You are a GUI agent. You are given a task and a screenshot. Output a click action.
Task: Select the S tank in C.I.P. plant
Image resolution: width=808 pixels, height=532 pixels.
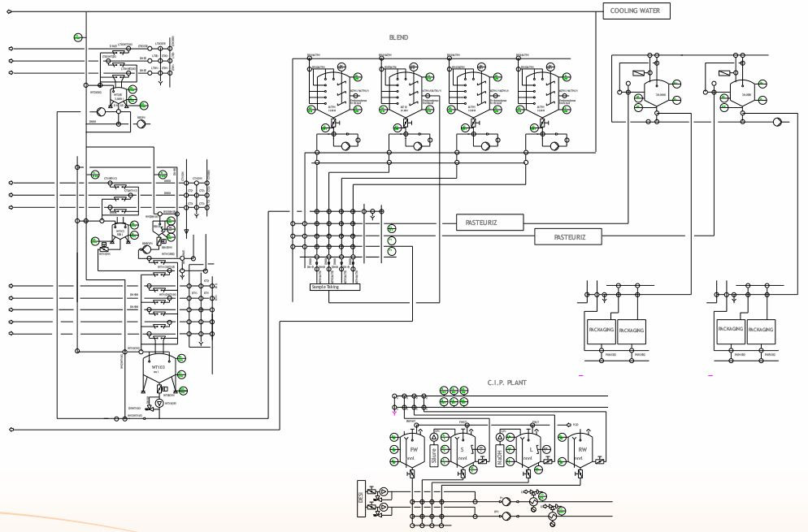point(463,451)
